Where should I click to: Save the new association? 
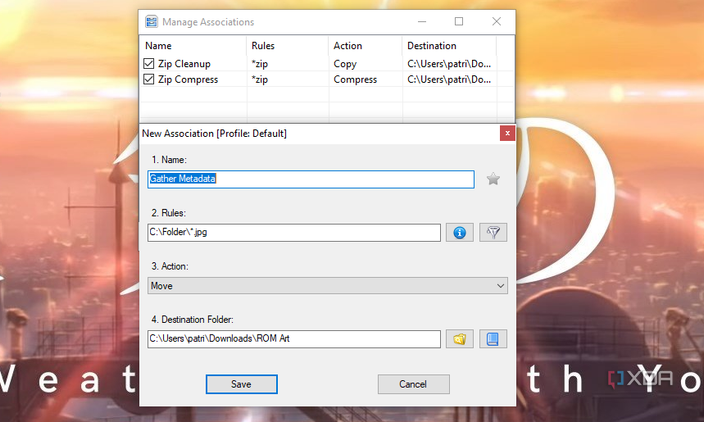click(242, 384)
